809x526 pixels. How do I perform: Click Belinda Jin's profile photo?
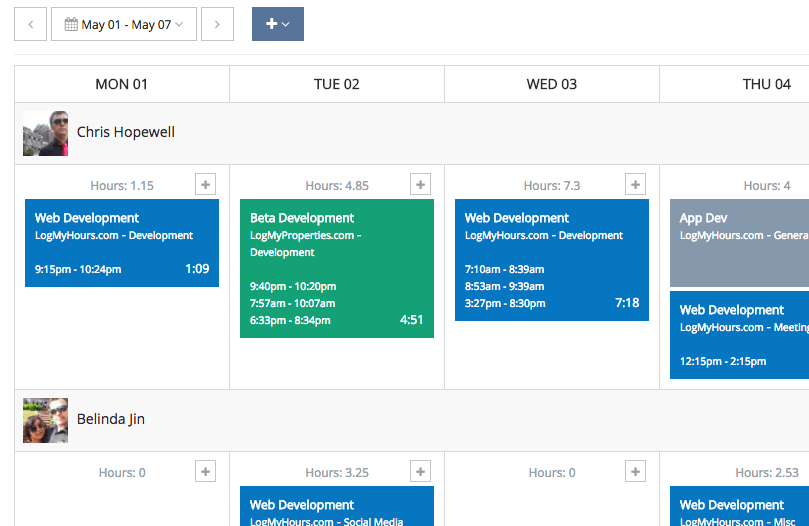pyautogui.click(x=45, y=420)
